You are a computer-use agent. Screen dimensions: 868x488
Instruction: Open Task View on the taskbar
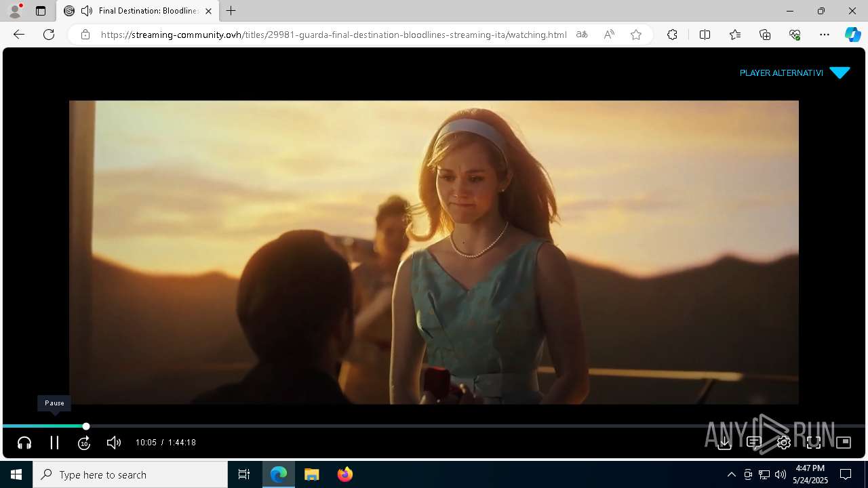pos(244,474)
